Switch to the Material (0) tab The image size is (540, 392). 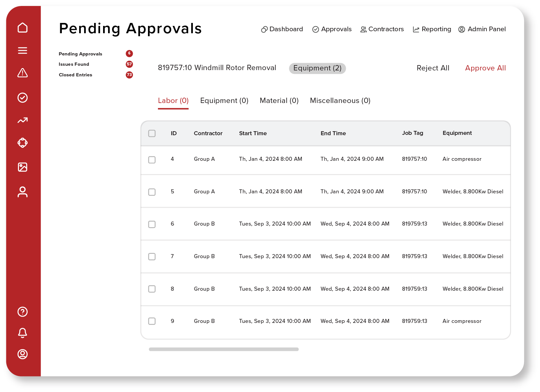tap(279, 101)
